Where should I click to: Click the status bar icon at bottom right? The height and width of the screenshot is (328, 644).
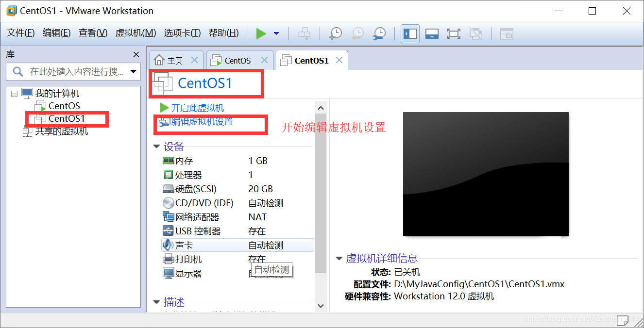tap(623, 319)
